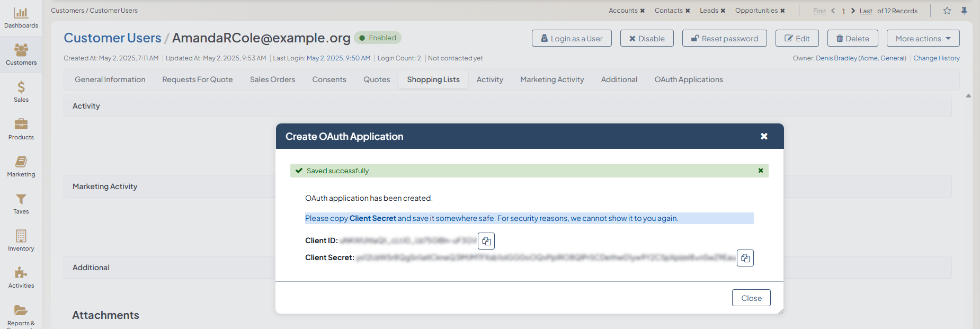Viewport: 980px width, 329px height.
Task: Open the Sales dollar icon menu
Action: 21,91
